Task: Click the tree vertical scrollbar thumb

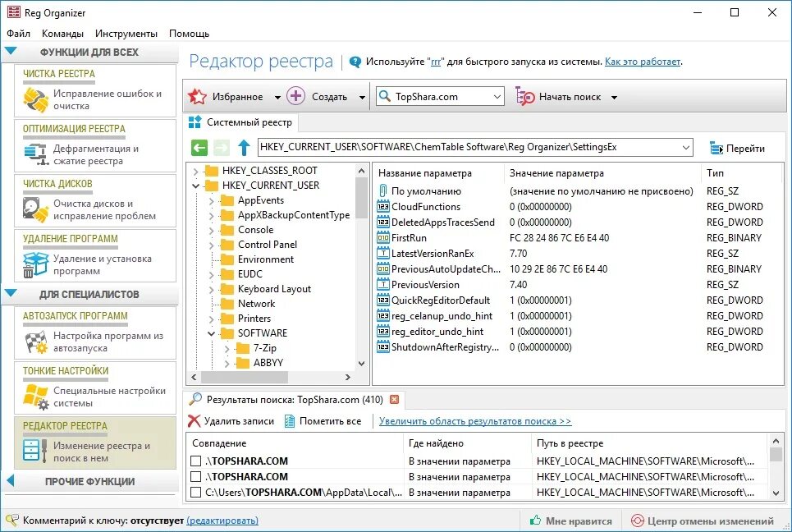Action: coord(361,198)
